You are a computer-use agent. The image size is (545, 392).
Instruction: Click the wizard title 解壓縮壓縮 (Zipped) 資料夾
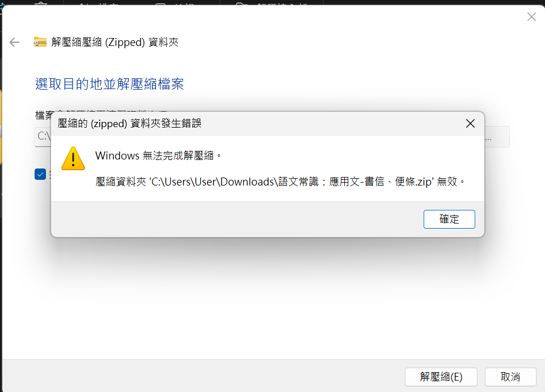click(x=115, y=43)
